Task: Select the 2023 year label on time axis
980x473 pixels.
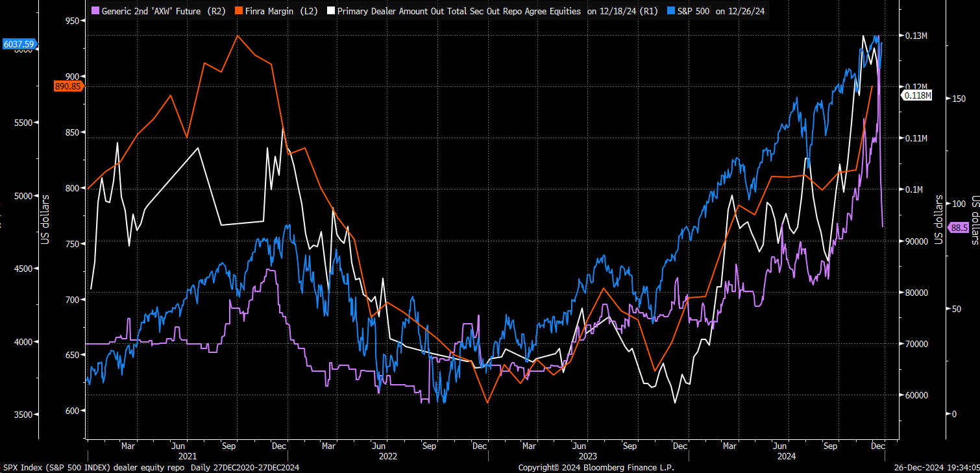Action: point(588,456)
